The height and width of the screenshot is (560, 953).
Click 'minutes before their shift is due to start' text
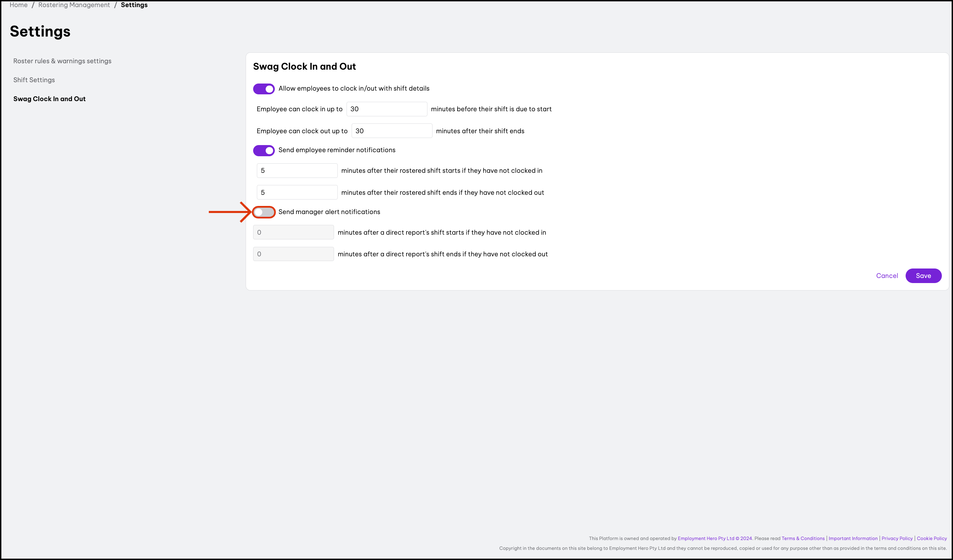coord(491,109)
